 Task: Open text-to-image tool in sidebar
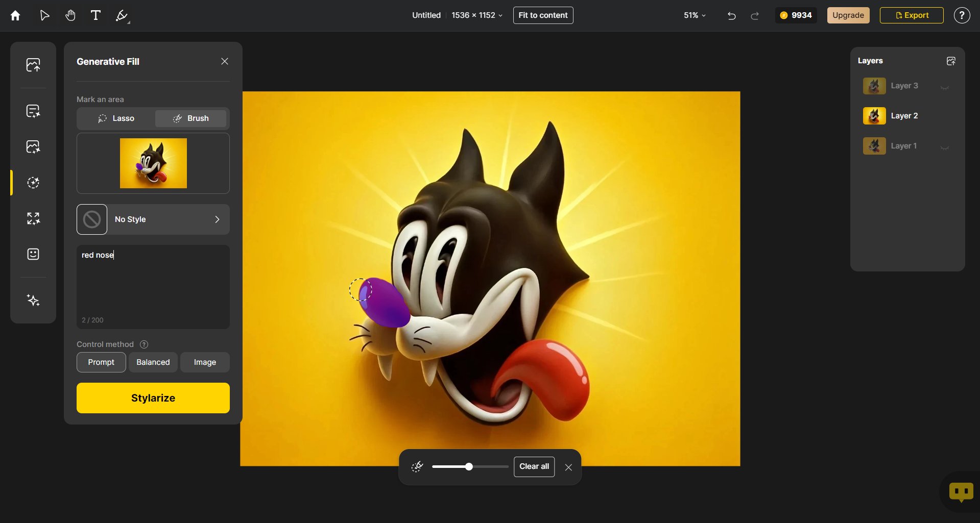pyautogui.click(x=33, y=111)
